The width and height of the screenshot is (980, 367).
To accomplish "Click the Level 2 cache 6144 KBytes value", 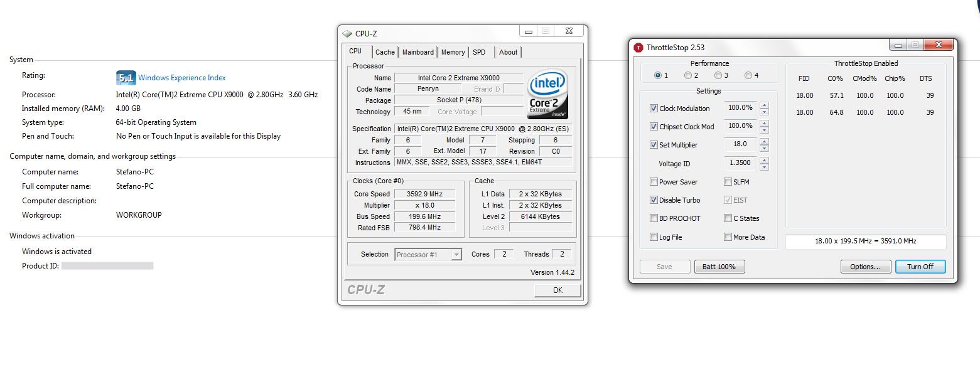I will pyautogui.click(x=540, y=216).
